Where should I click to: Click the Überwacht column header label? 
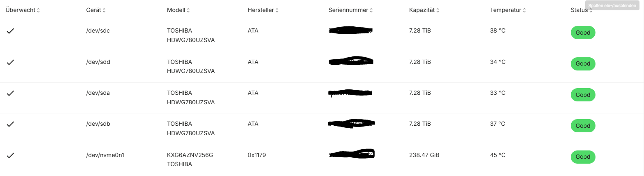(x=21, y=10)
